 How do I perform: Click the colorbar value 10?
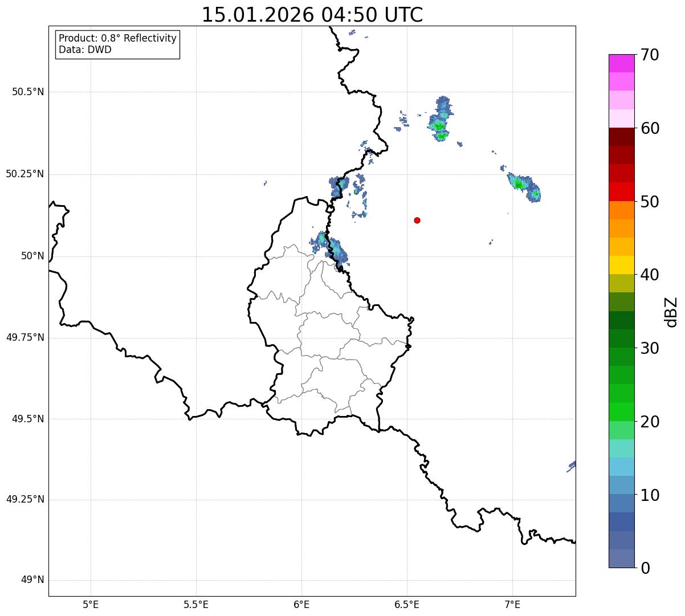[x=650, y=495]
